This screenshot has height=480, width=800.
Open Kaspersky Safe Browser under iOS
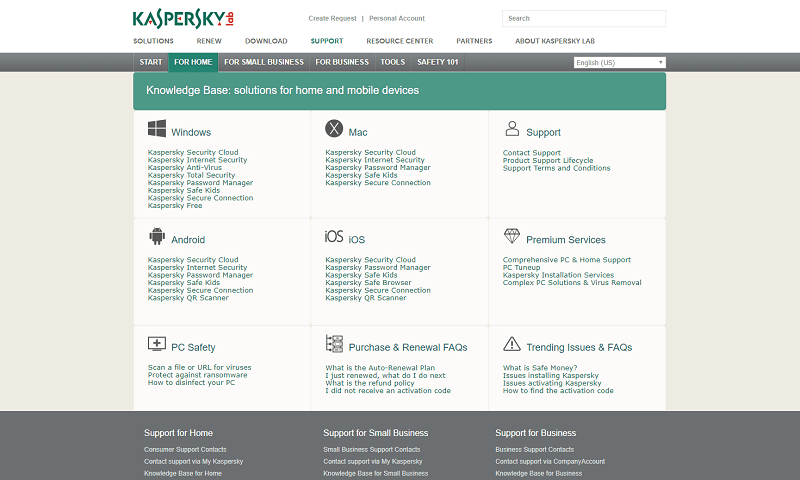pyautogui.click(x=368, y=283)
